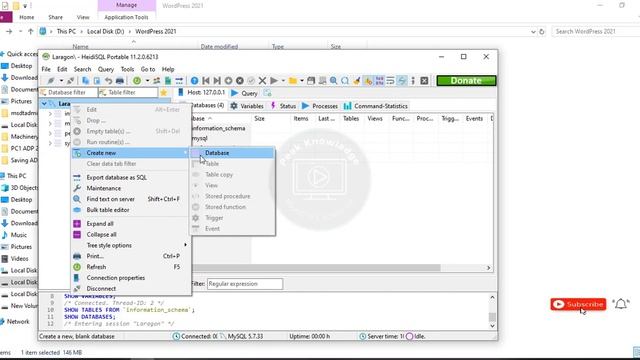This screenshot has width=640, height=360.
Task: Click the Undo icon in HeidiSQL toolbar
Action: tap(108, 81)
